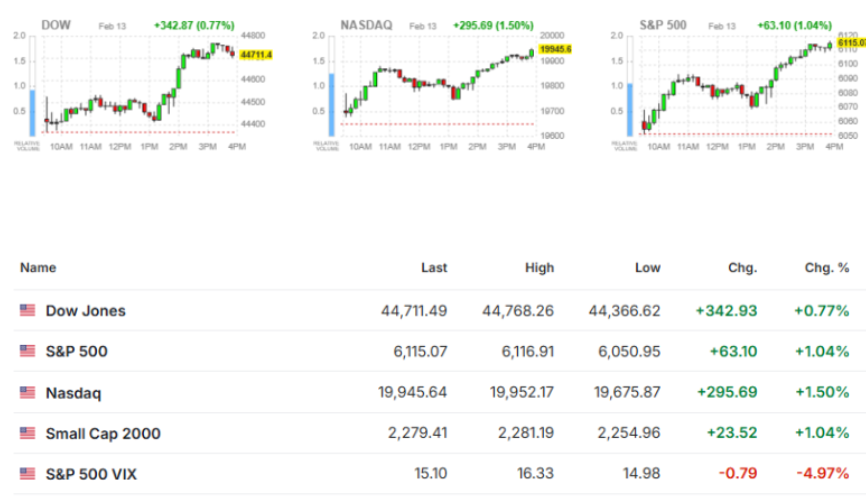Click the US flag icon beside S&P 500 row

27,351
